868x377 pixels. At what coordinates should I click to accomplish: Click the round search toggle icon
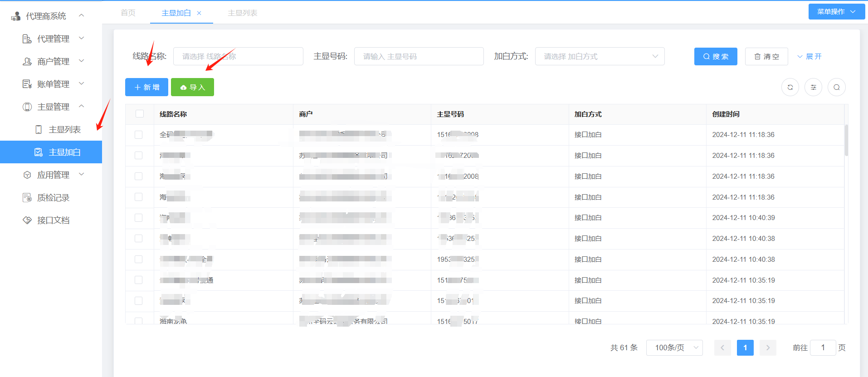tap(836, 87)
